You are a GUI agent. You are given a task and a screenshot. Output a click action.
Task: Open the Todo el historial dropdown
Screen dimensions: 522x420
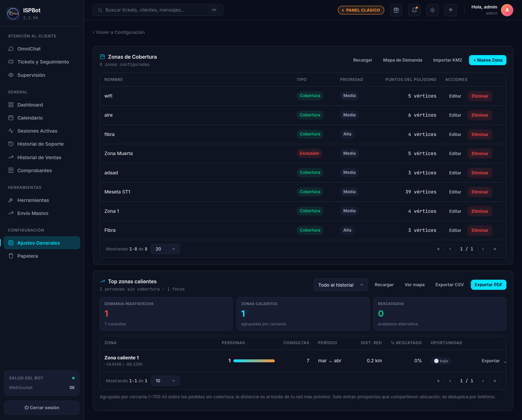(341, 285)
